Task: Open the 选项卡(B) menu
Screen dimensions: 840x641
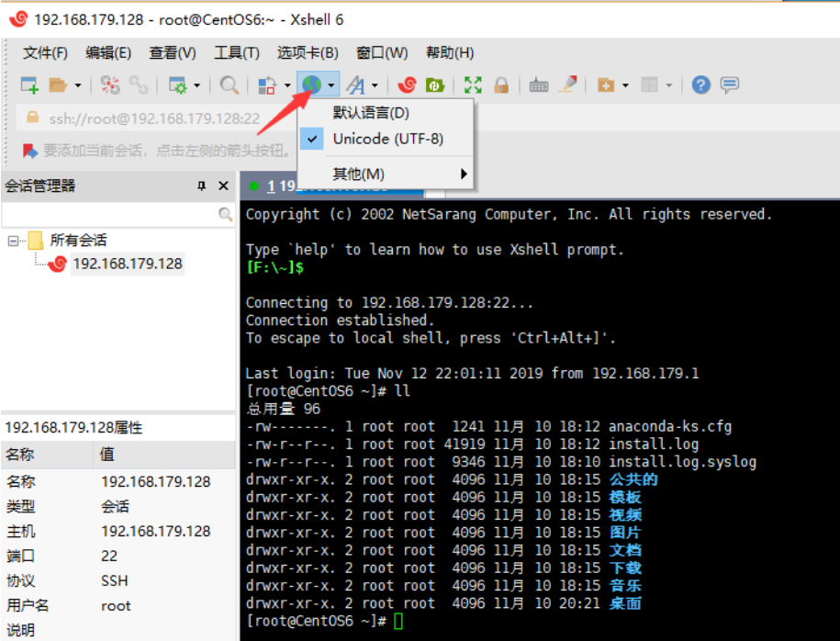Action: coord(308,52)
